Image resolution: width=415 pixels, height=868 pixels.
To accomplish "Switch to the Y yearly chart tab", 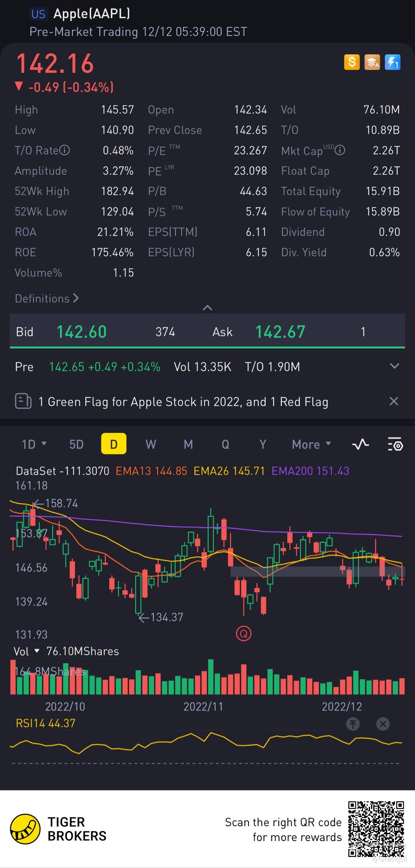I will coord(263,444).
